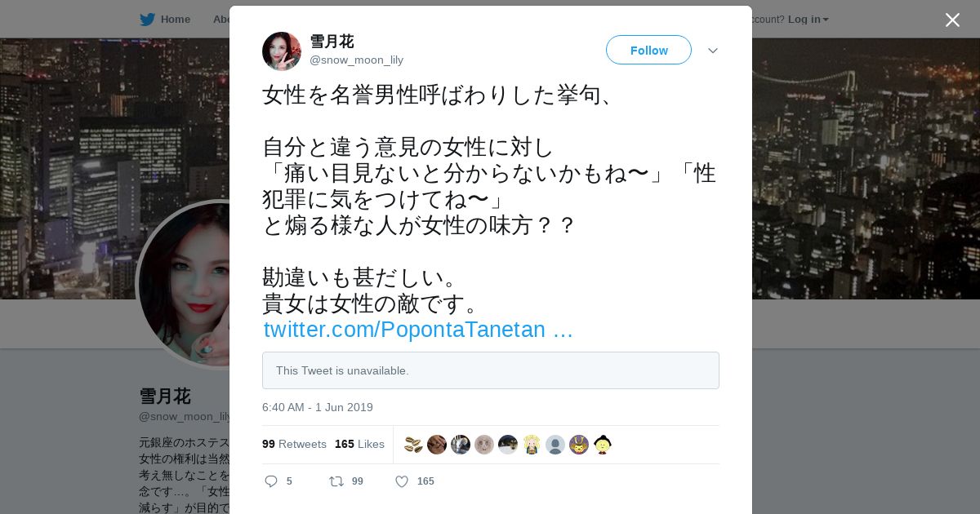980x514 pixels.
Task: Open the twitter.com/PopontaTanetan link
Action: coord(418,330)
